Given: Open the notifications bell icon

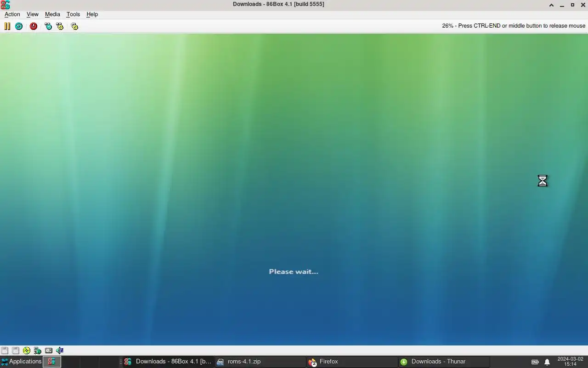Looking at the screenshot, I should (x=547, y=362).
